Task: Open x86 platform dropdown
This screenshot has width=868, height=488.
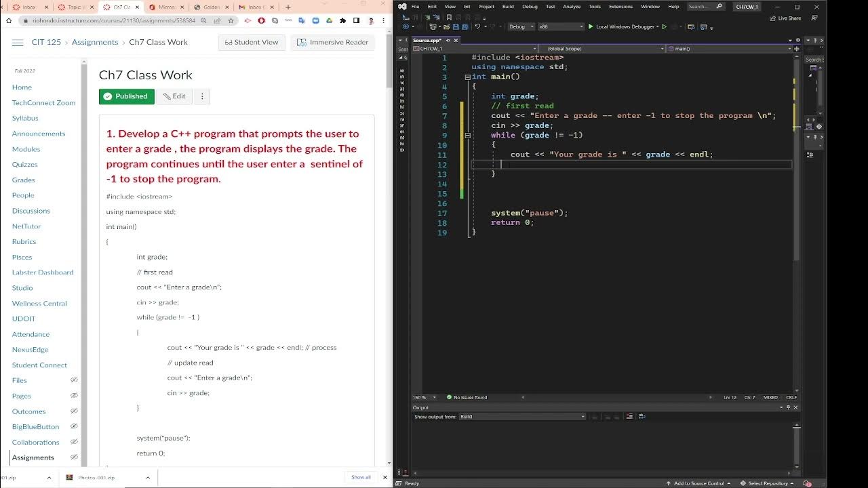Action: (x=561, y=26)
